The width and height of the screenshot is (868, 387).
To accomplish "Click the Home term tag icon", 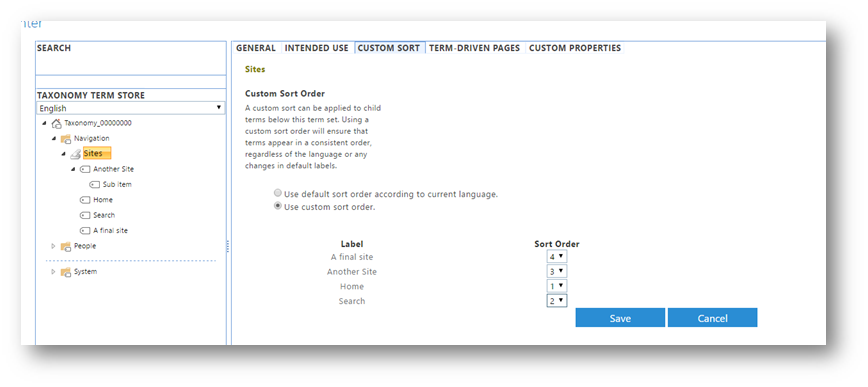I will [x=85, y=200].
